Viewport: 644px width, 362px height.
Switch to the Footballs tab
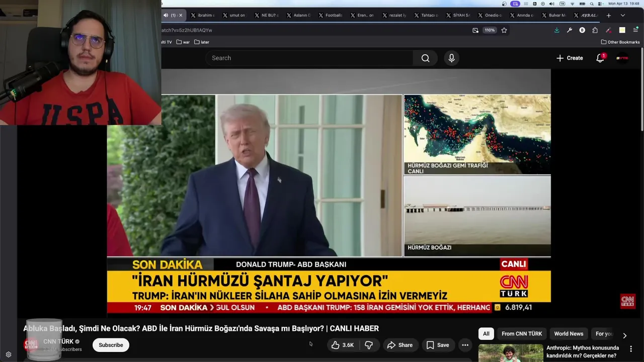(330, 16)
